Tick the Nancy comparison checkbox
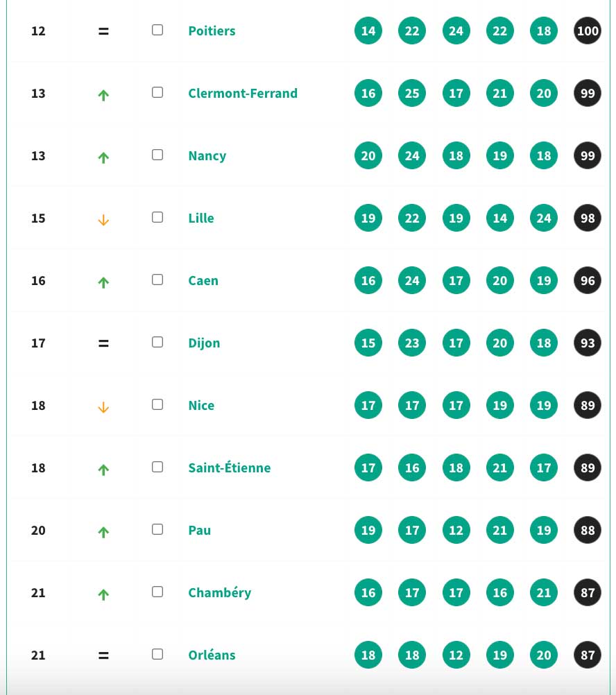The image size is (616, 695). click(157, 155)
